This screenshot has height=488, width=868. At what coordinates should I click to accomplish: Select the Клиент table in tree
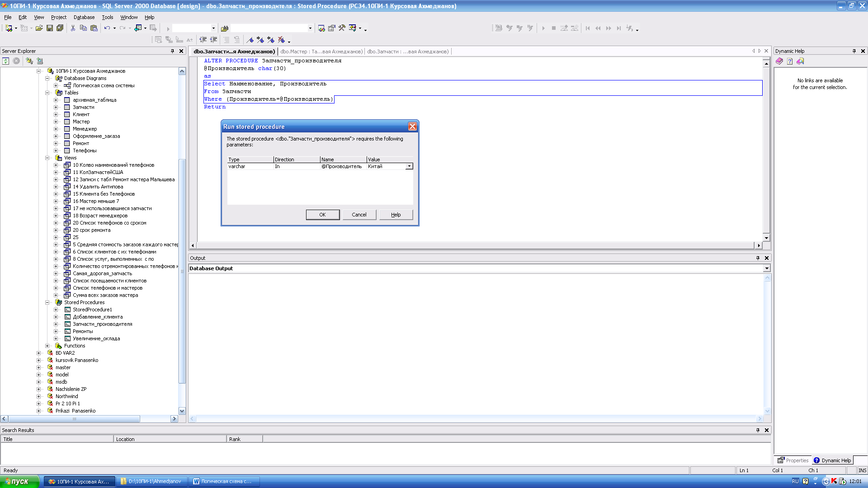81,114
